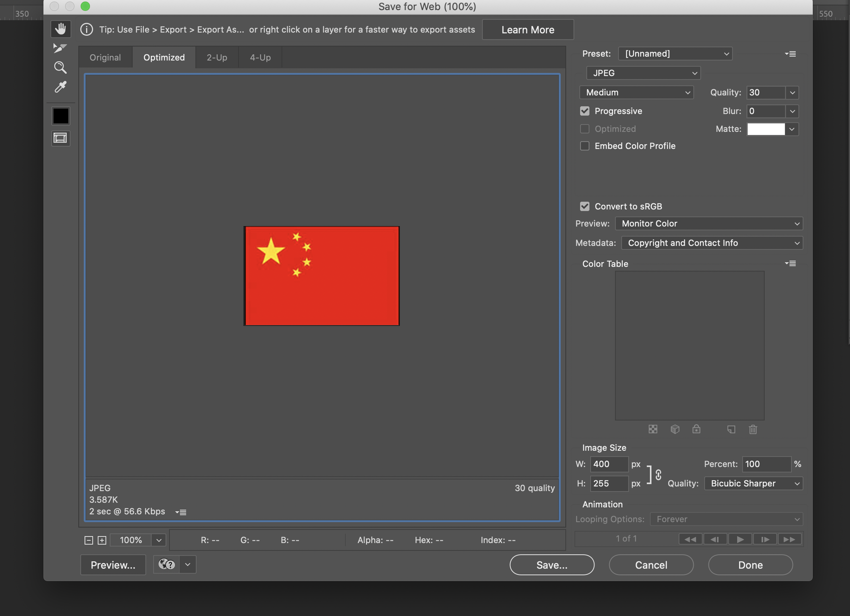Open the Preset dropdown
The height and width of the screenshot is (616, 850).
pyautogui.click(x=675, y=54)
